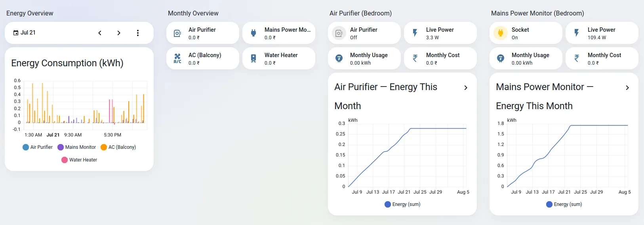
Task: Click the Aug 5 label in Air Purifier chart
Action: (463, 192)
